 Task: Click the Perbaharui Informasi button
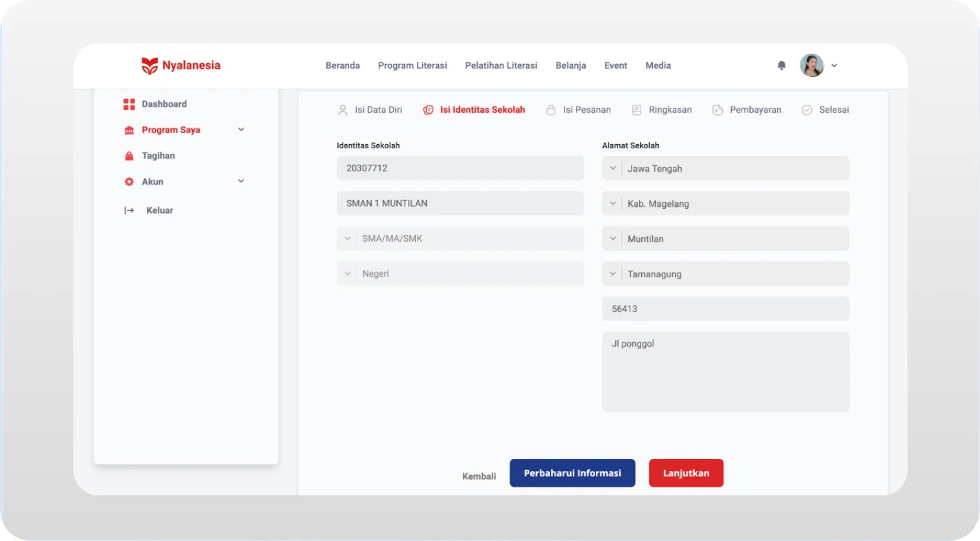click(572, 473)
